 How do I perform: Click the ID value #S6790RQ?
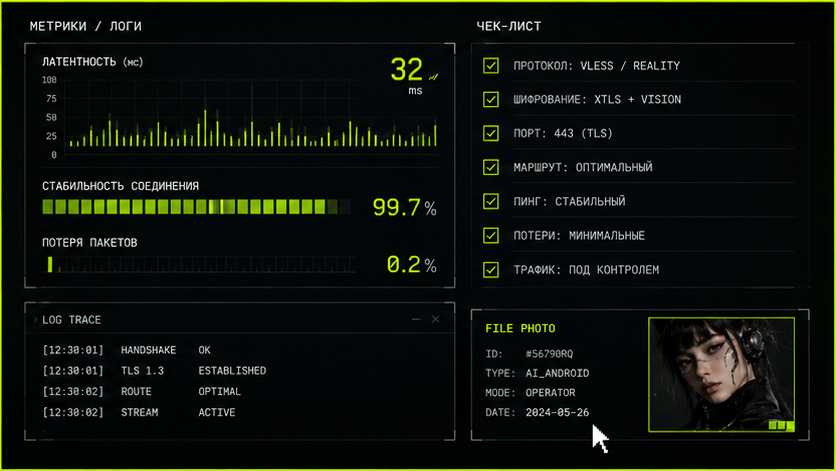coord(549,354)
